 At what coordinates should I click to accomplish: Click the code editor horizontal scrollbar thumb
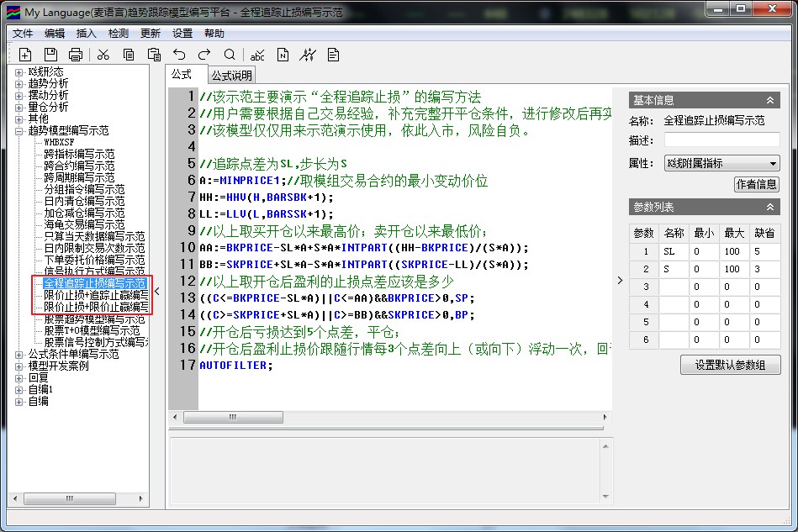point(233,418)
